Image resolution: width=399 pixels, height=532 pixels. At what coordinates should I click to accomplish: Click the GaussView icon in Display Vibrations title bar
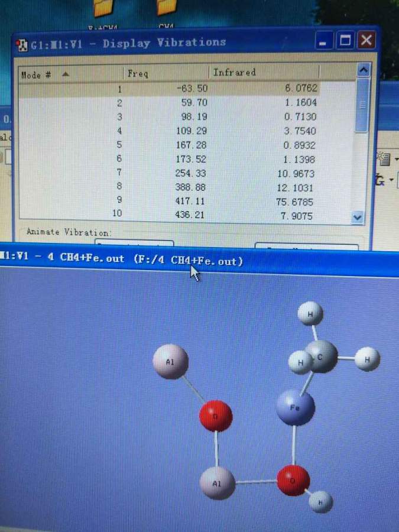pyautogui.click(x=22, y=45)
